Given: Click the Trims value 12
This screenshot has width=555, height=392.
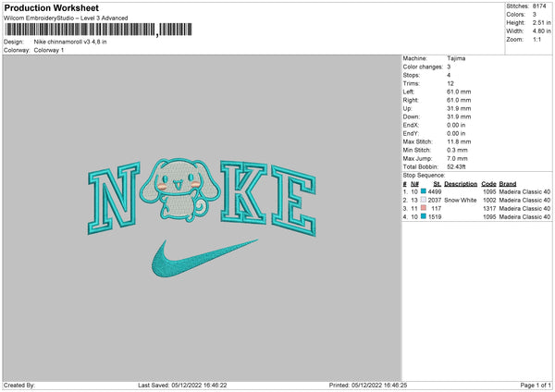Looking at the screenshot, I should [450, 83].
